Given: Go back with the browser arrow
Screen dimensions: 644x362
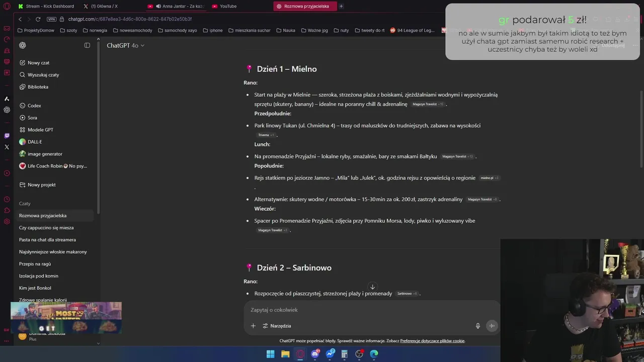Looking at the screenshot, I should coord(20,19).
